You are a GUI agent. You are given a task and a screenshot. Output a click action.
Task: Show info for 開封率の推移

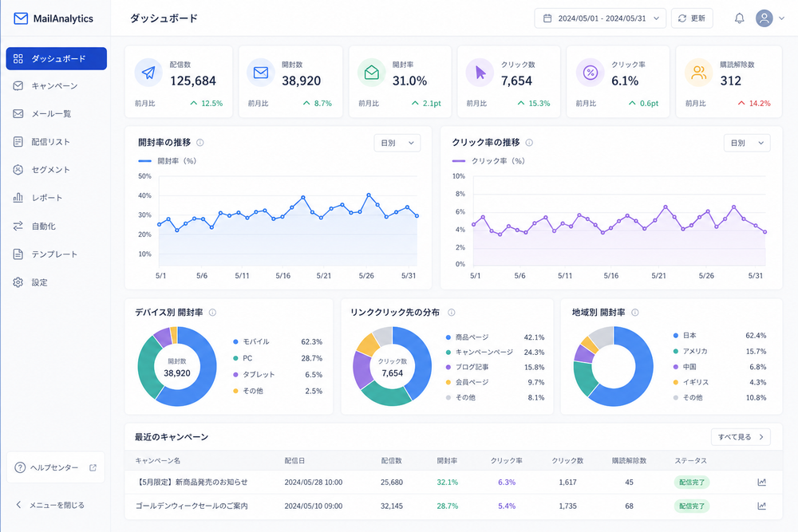200,143
